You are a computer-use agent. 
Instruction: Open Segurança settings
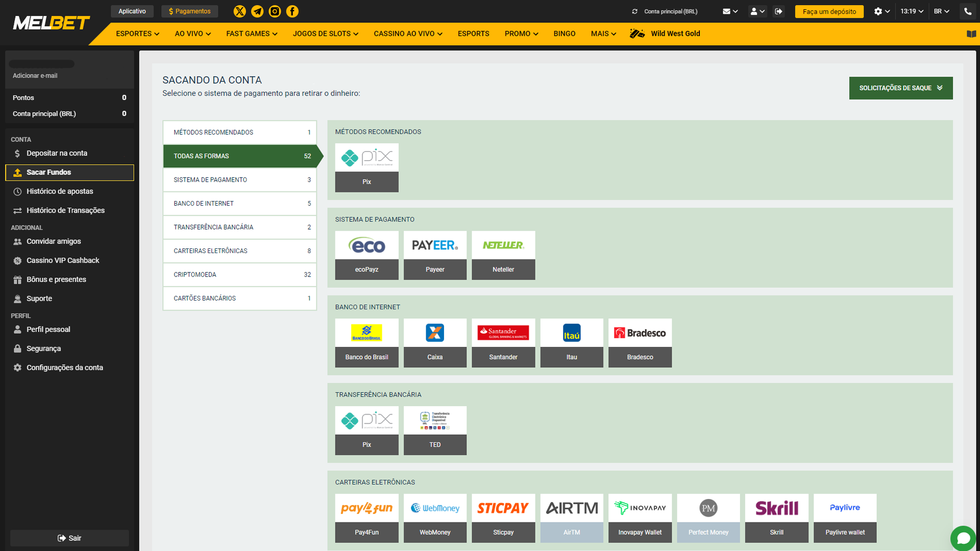coord(69,348)
